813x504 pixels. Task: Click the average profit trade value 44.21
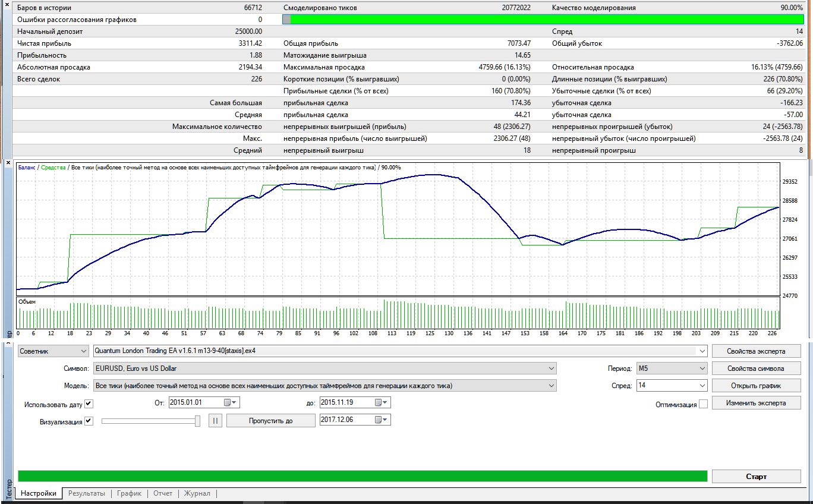(x=522, y=115)
